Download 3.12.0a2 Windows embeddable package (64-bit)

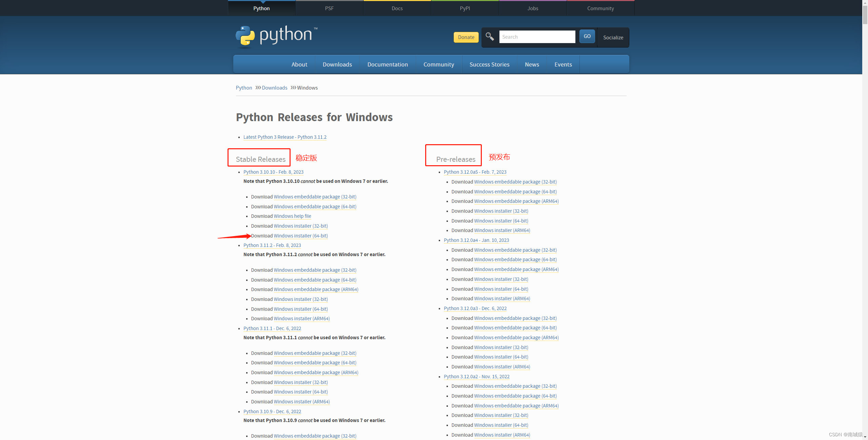(x=515, y=396)
